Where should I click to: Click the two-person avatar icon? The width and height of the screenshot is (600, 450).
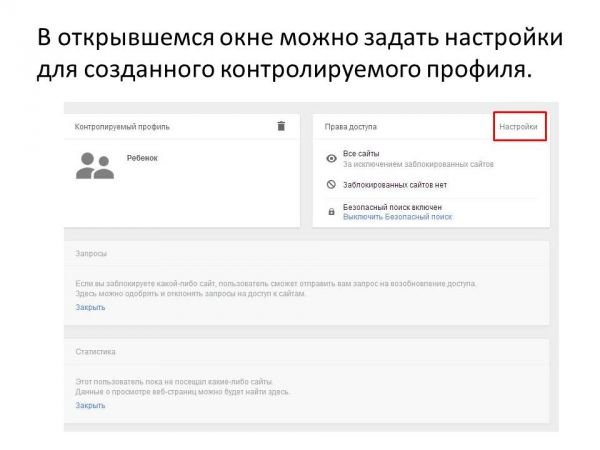point(95,166)
